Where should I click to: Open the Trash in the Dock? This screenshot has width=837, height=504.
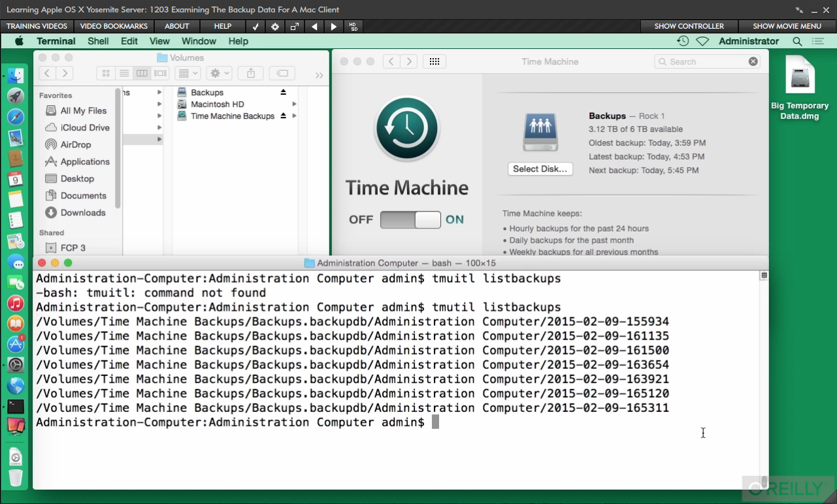[16, 478]
